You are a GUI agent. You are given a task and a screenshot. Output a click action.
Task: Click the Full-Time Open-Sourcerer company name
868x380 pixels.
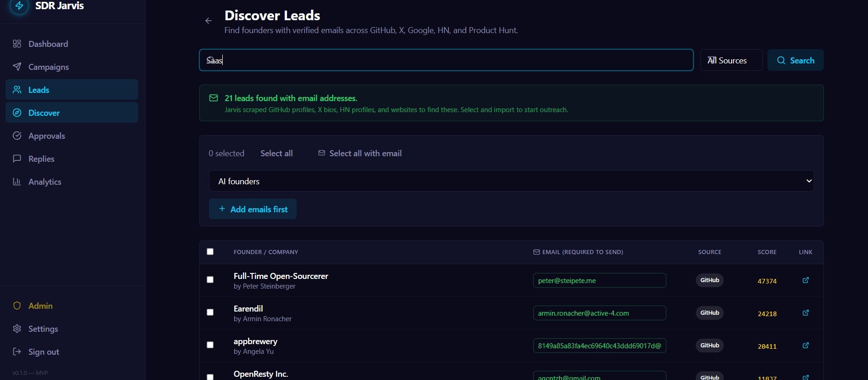pyautogui.click(x=281, y=276)
